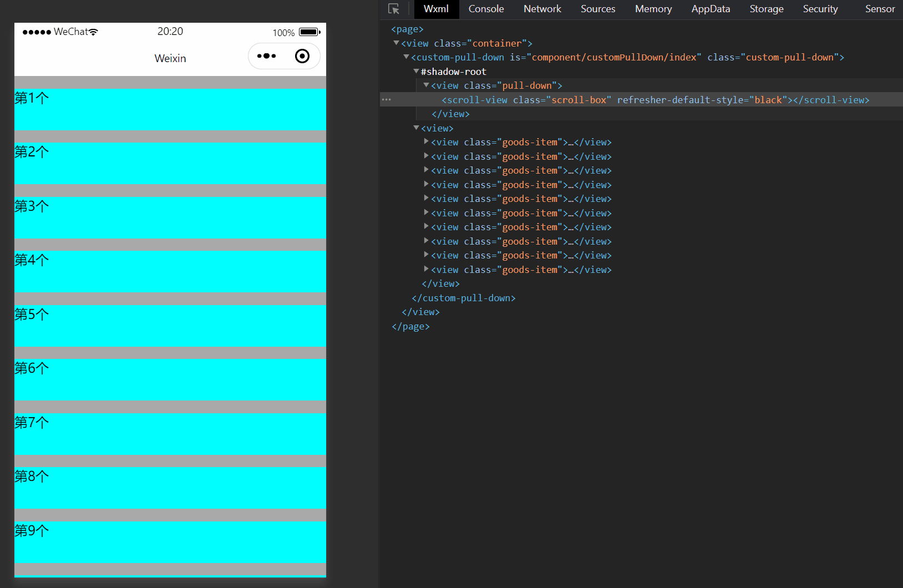903x588 pixels.
Task: Tap the 第9个 item in simulator
Action: click(170, 543)
